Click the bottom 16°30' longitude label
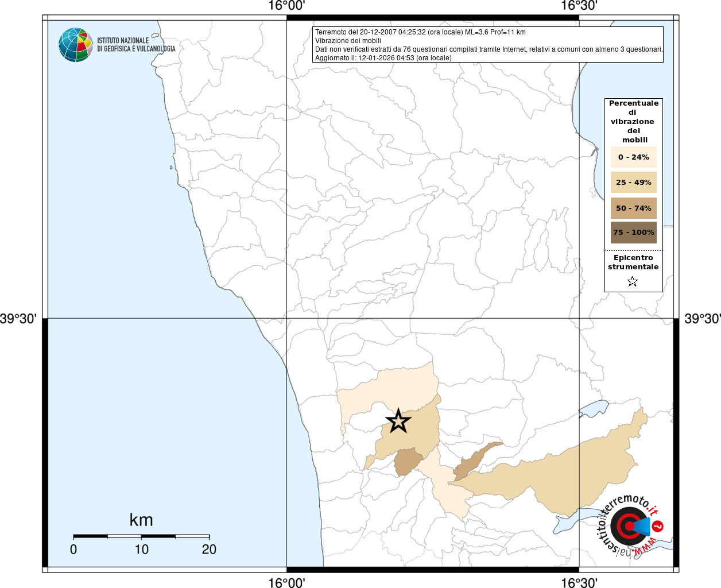This screenshot has width=721, height=588. [x=579, y=583]
